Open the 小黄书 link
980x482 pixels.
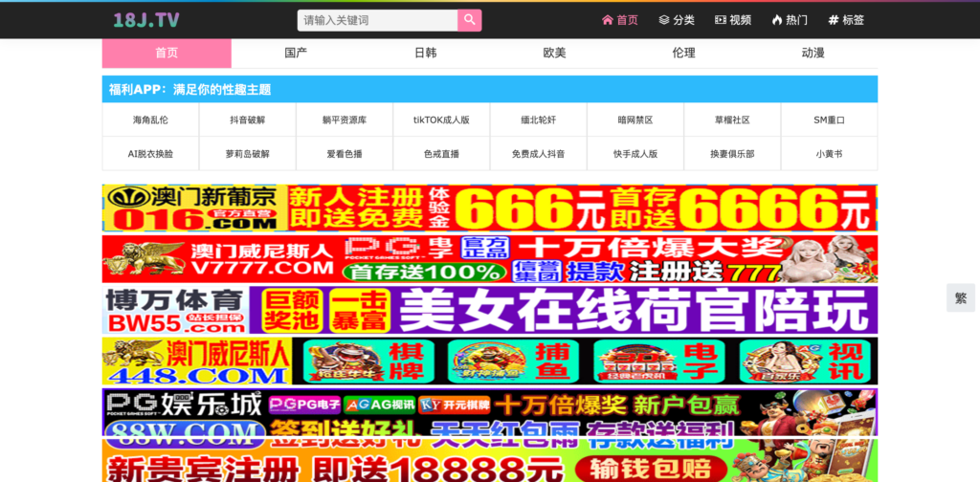click(x=829, y=154)
